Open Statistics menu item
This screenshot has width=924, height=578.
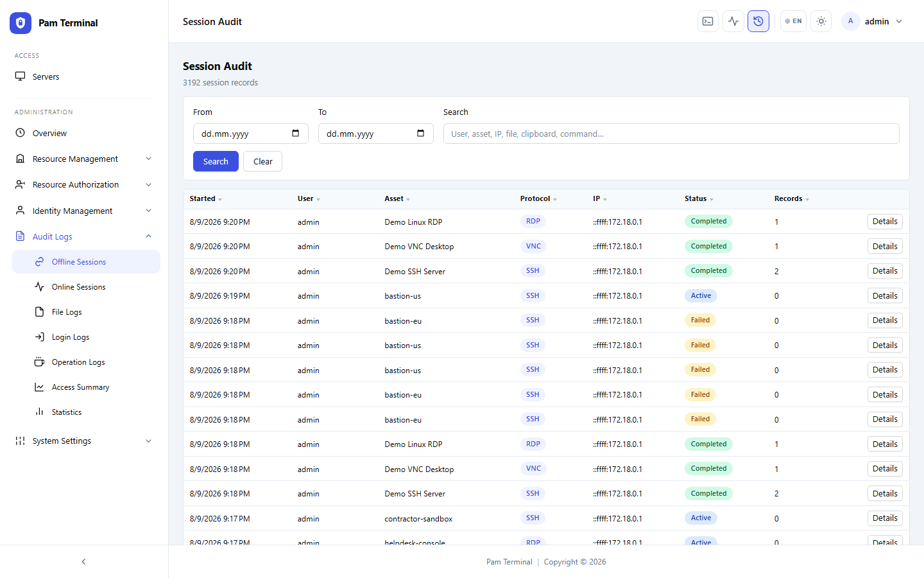[x=87, y=412]
